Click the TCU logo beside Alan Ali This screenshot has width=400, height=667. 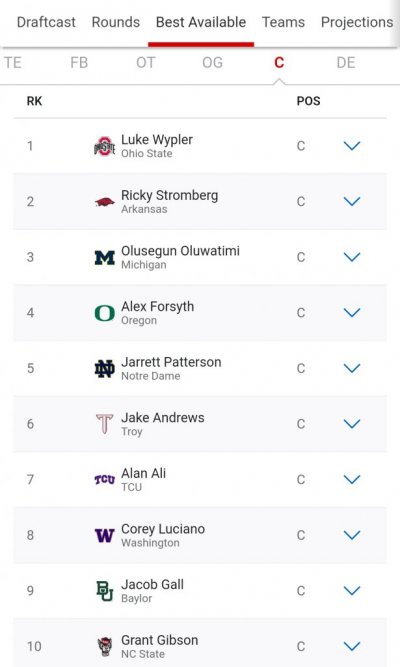click(104, 480)
